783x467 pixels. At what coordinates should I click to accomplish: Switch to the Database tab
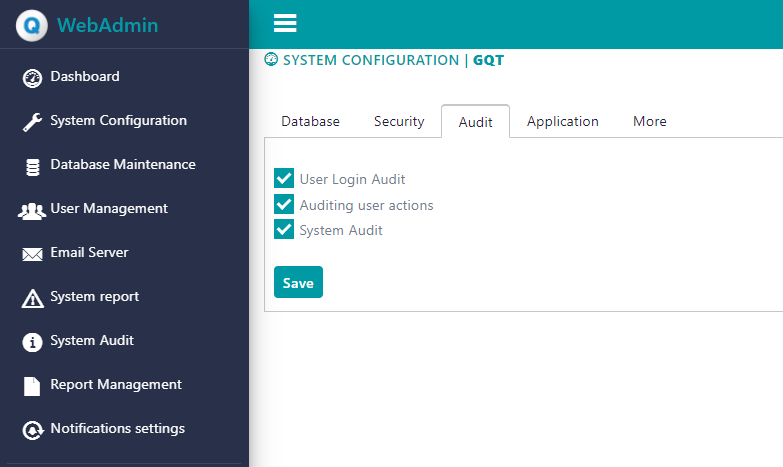pos(310,121)
